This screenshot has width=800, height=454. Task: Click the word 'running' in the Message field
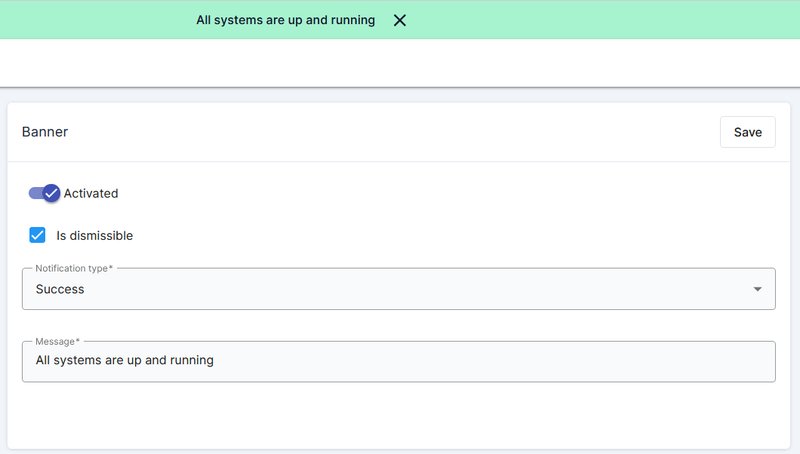(192, 360)
